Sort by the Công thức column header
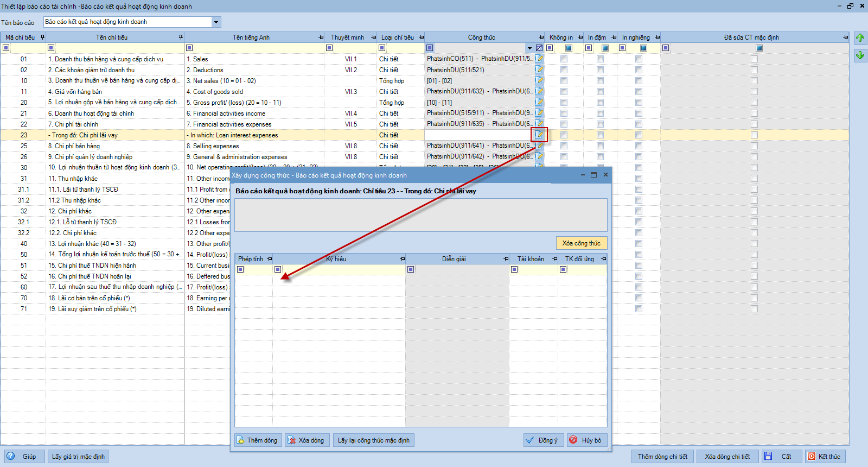868x467 pixels. [482, 37]
